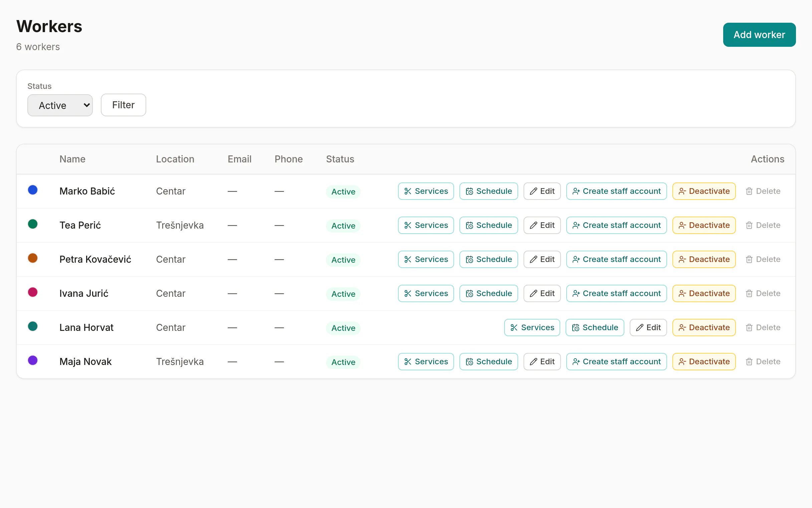The width and height of the screenshot is (812, 508).
Task: Click the Phone column header
Action: point(288,159)
